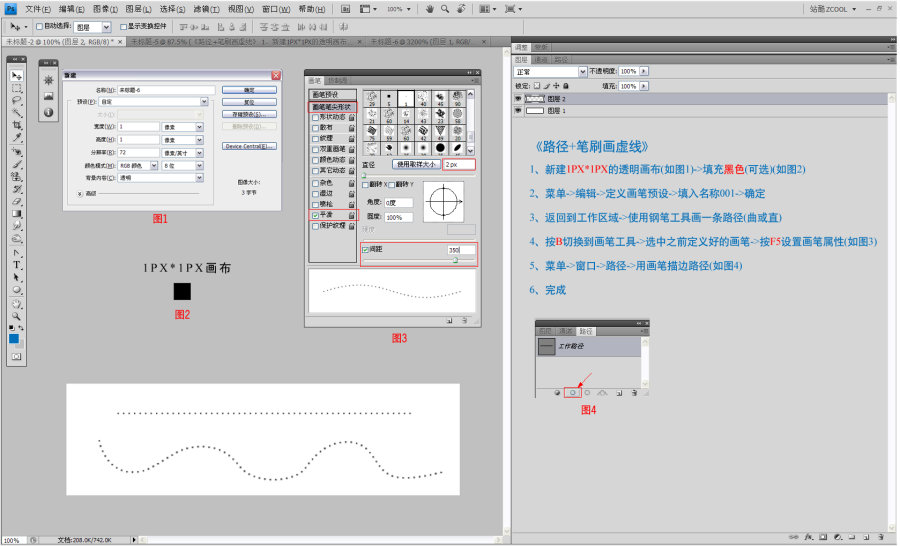This screenshot has height=546, width=900.
Task: Select the Lasso tool
Action: pos(16,100)
